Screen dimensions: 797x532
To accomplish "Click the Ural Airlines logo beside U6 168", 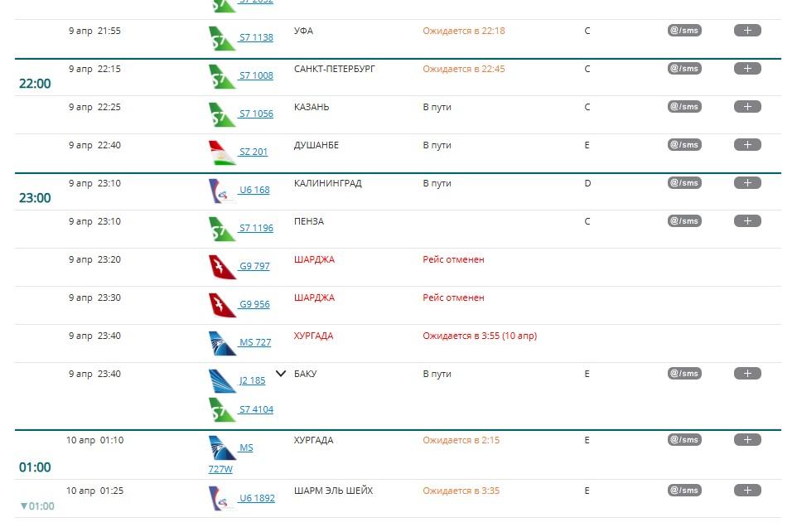I will coord(221,191).
